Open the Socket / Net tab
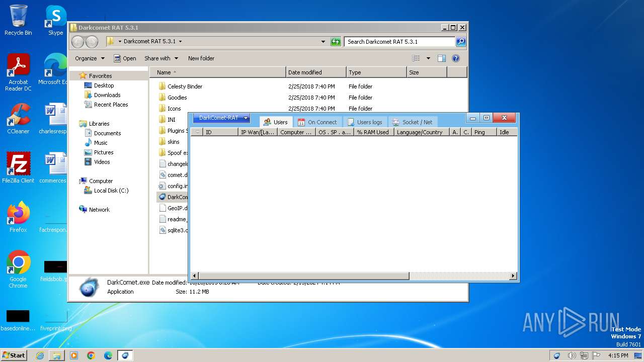This screenshot has width=644, height=362. (x=413, y=122)
